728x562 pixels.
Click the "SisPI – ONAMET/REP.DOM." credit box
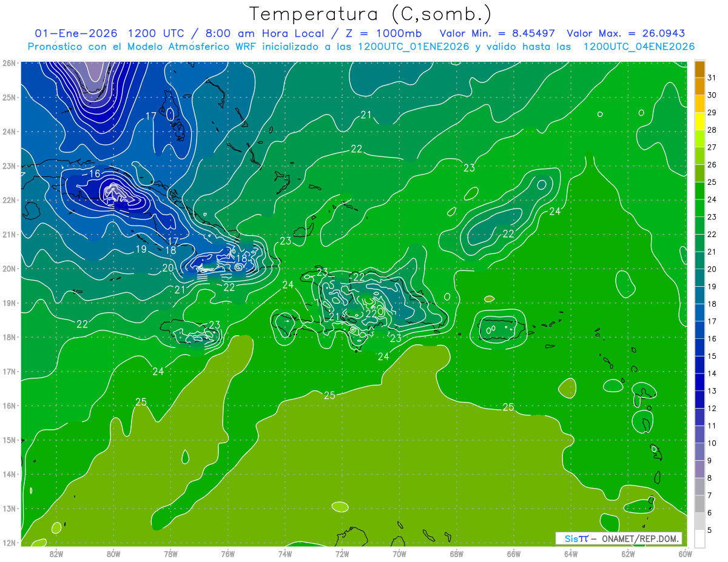pyautogui.click(x=618, y=538)
